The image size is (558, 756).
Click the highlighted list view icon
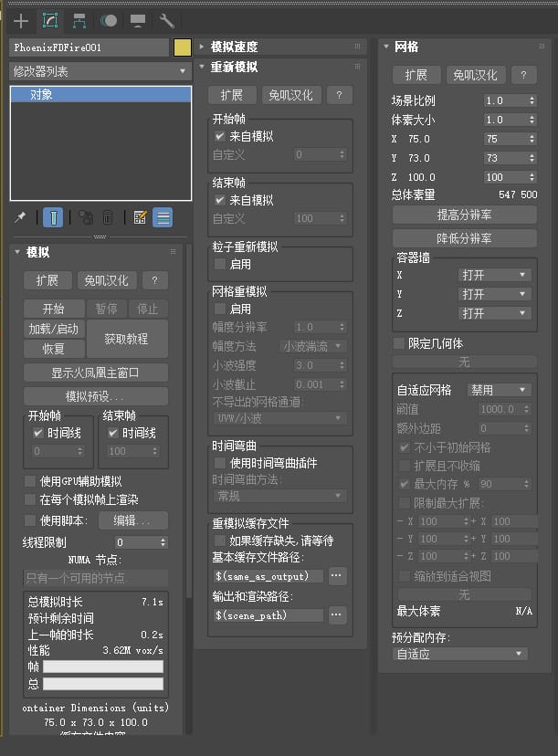(x=163, y=217)
